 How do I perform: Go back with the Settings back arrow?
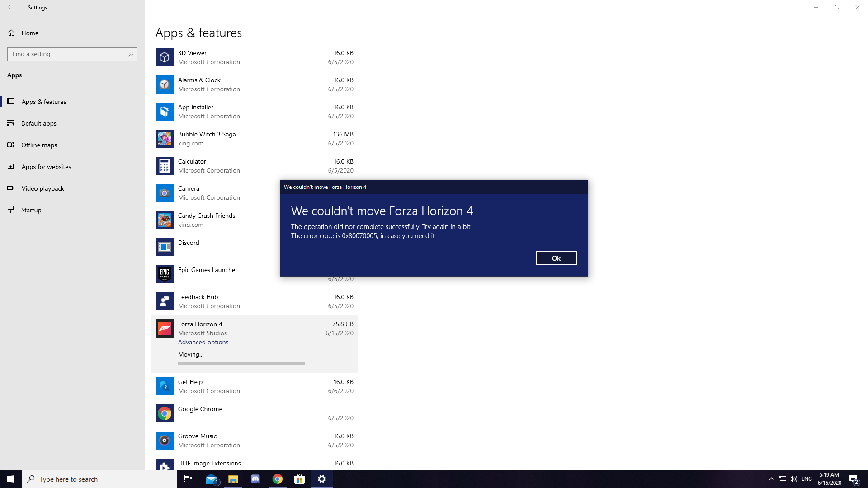pos(11,7)
